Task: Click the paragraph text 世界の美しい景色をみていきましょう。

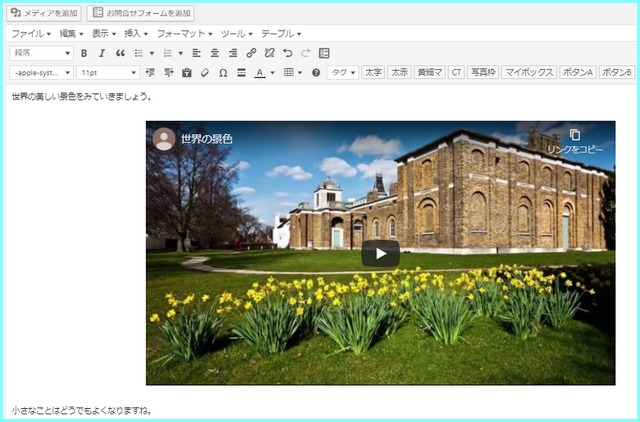Action: [x=82, y=97]
